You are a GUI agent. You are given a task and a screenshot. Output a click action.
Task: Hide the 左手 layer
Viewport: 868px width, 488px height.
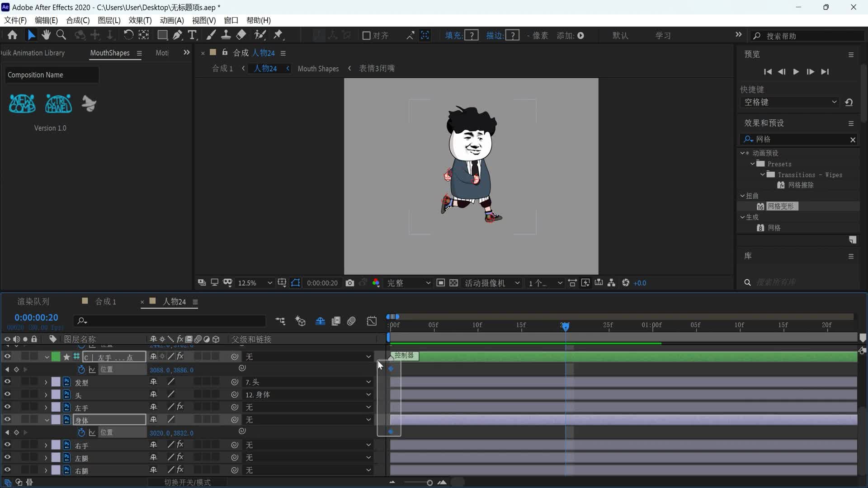[x=7, y=407]
